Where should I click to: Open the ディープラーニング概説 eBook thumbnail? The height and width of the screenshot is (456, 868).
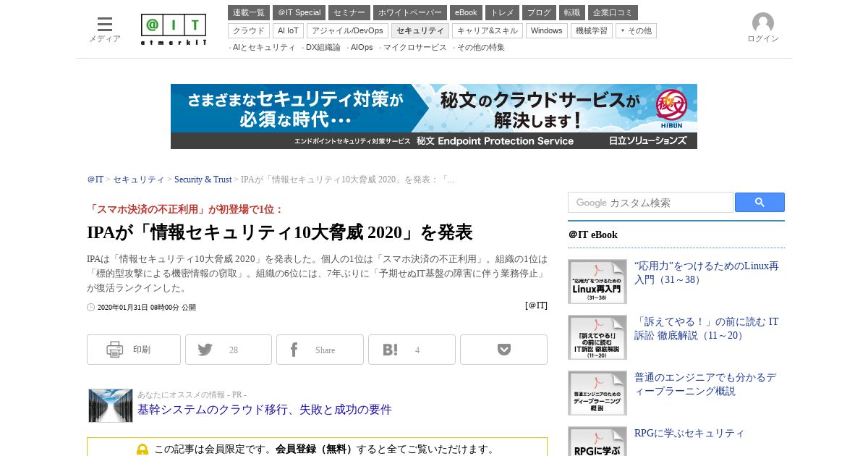[x=597, y=393]
